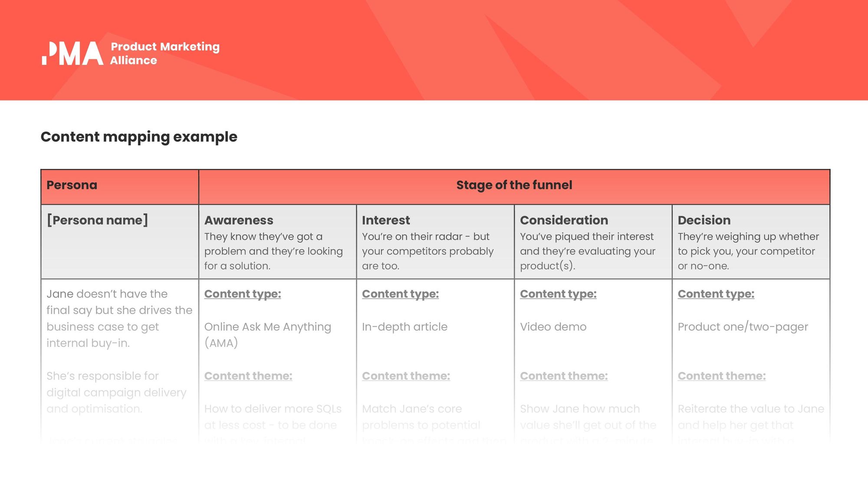Click the Awareness stage heading

click(239, 220)
